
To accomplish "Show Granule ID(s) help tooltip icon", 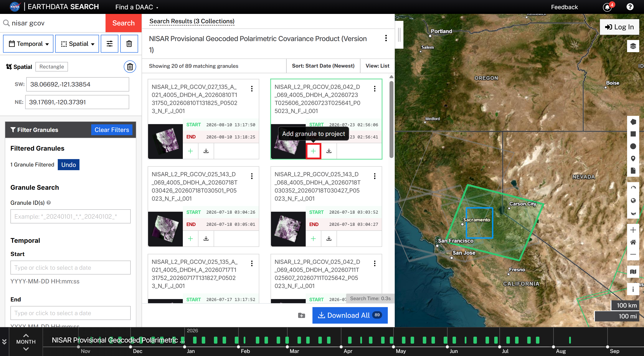I will click(49, 203).
